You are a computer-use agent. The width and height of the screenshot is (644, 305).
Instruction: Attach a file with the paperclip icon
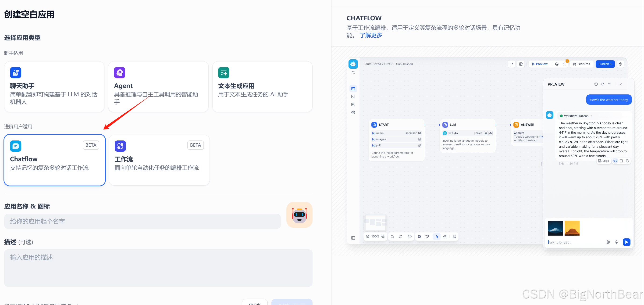(608, 242)
